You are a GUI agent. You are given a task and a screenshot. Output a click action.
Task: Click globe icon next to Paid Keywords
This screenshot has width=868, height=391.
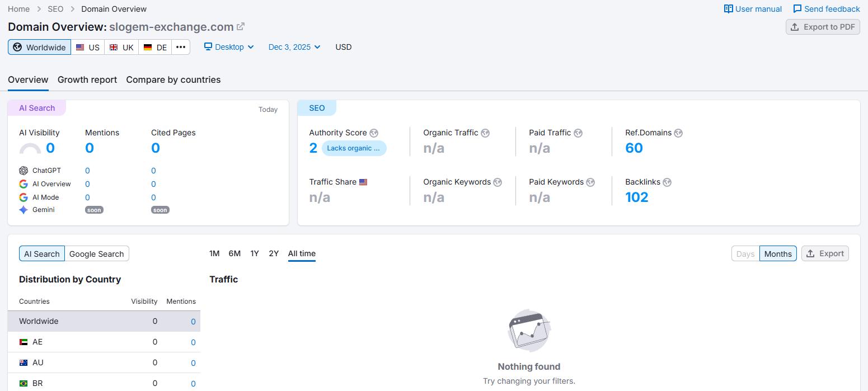[590, 182]
